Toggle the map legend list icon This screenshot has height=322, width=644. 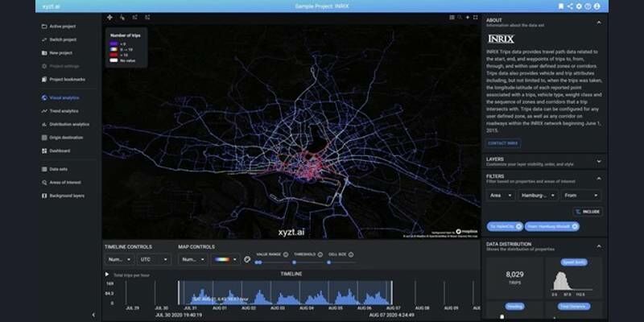(452, 17)
